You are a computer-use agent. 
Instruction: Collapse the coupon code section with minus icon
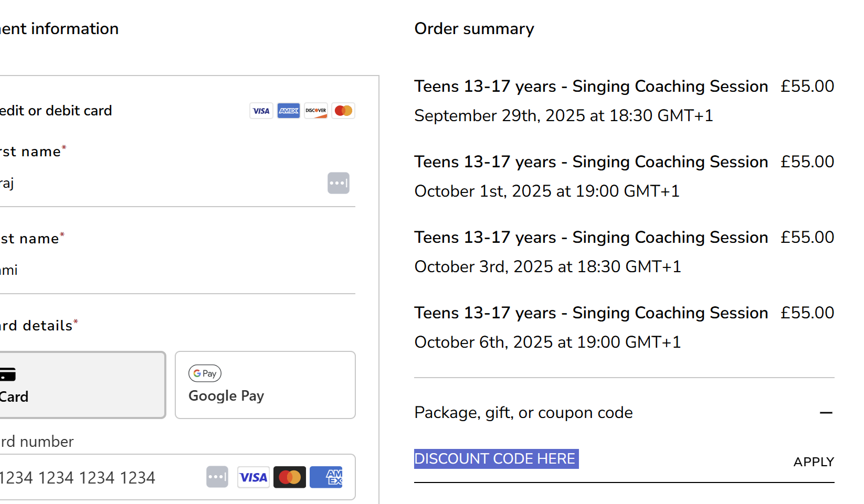(x=826, y=413)
